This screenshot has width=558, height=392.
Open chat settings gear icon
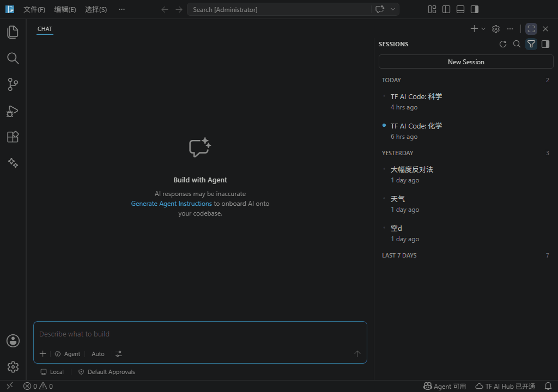coord(496,29)
